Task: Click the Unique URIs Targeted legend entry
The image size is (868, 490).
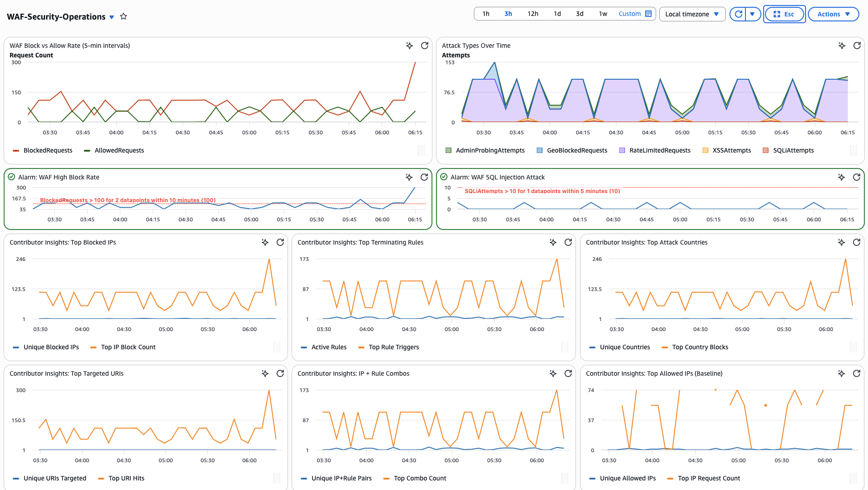Action: point(50,478)
